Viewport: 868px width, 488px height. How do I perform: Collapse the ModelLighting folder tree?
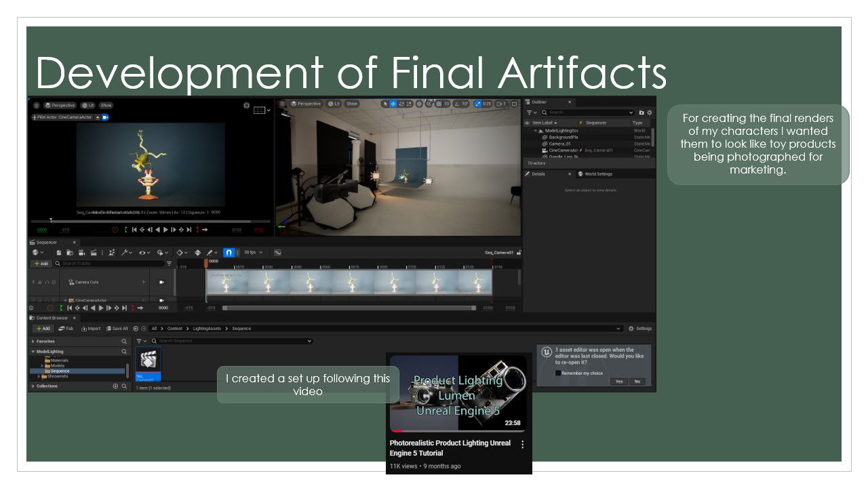point(33,352)
